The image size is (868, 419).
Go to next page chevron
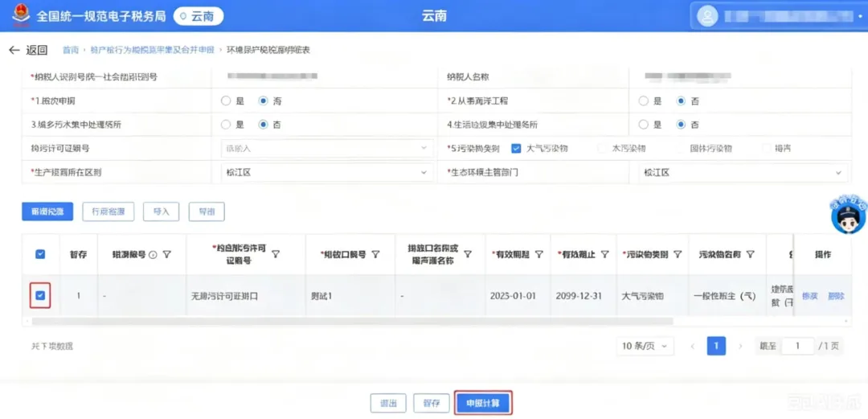coord(740,347)
